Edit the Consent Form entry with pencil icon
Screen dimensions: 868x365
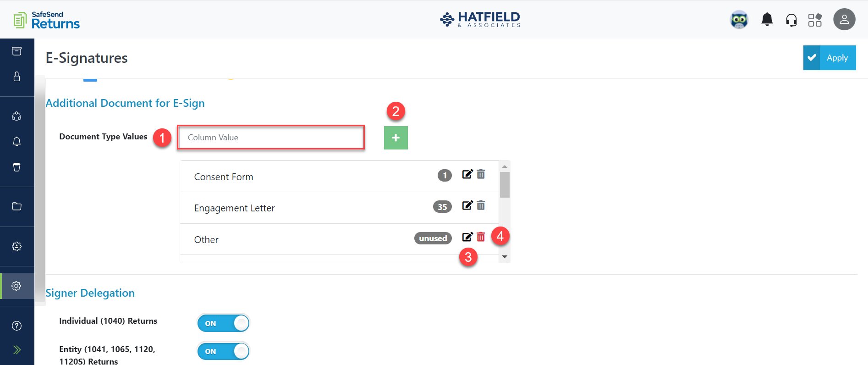467,175
